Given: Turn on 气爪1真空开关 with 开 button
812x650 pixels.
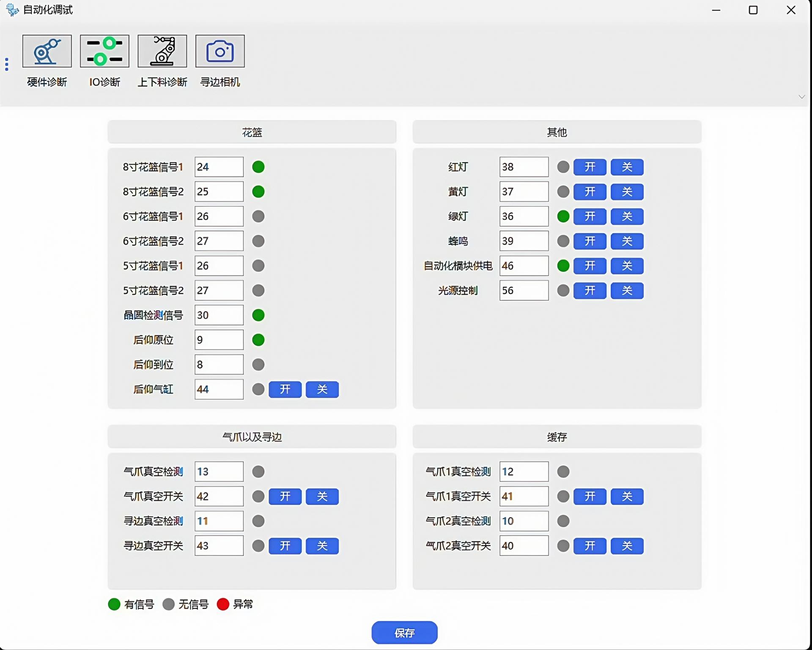Looking at the screenshot, I should [590, 496].
